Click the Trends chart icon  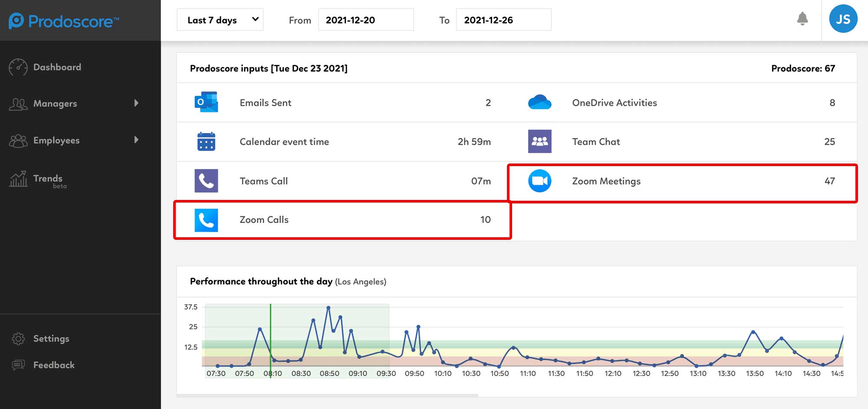click(18, 179)
